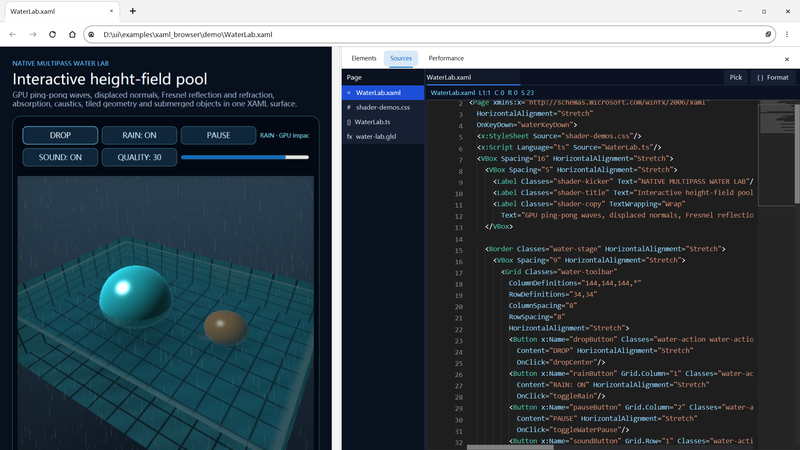Click code line 5 with x:StyleSheet source

pos(559,136)
